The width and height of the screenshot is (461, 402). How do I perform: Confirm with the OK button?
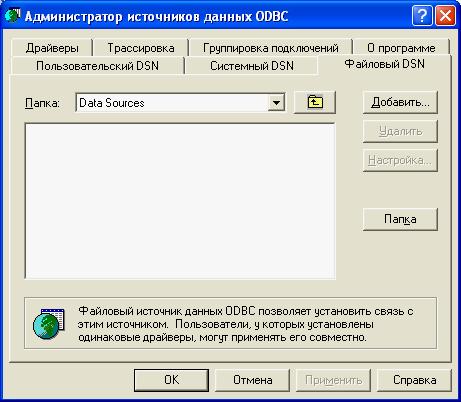(x=171, y=380)
